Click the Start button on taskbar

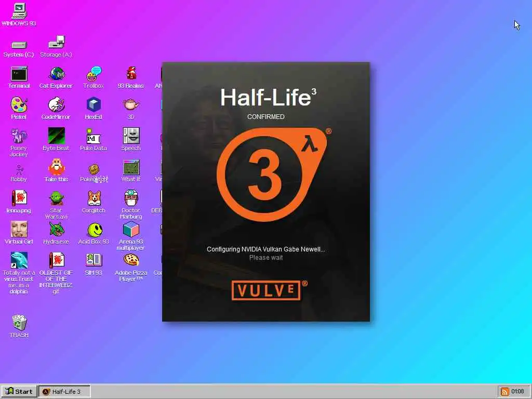(19, 392)
